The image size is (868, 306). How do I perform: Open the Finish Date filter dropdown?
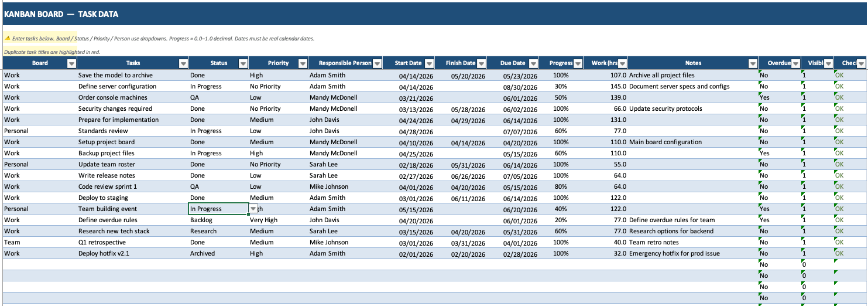coord(481,63)
